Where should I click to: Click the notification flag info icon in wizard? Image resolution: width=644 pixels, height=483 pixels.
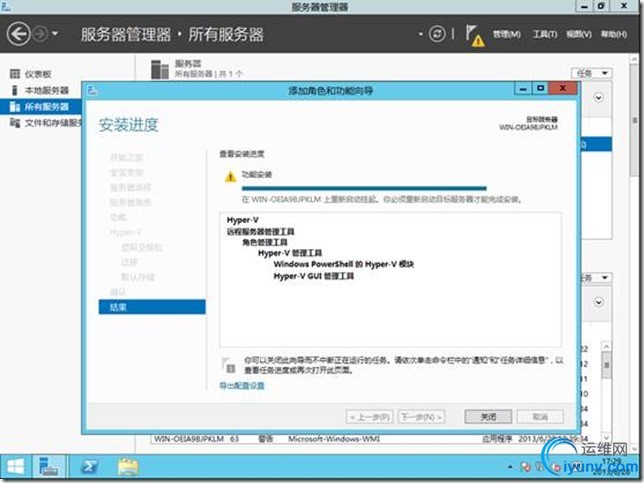[x=228, y=365]
